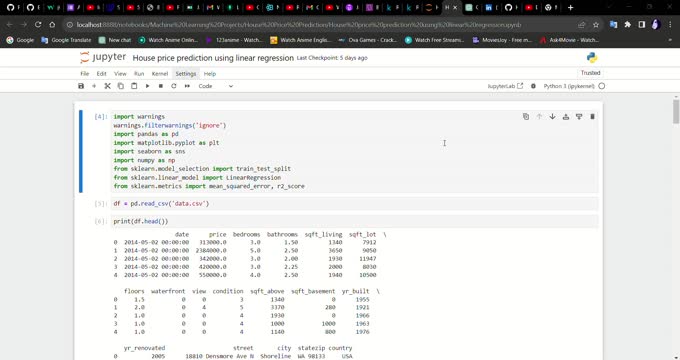The image size is (680, 360).
Task: Expand the bookmarks overflow chevron
Action: point(670,40)
